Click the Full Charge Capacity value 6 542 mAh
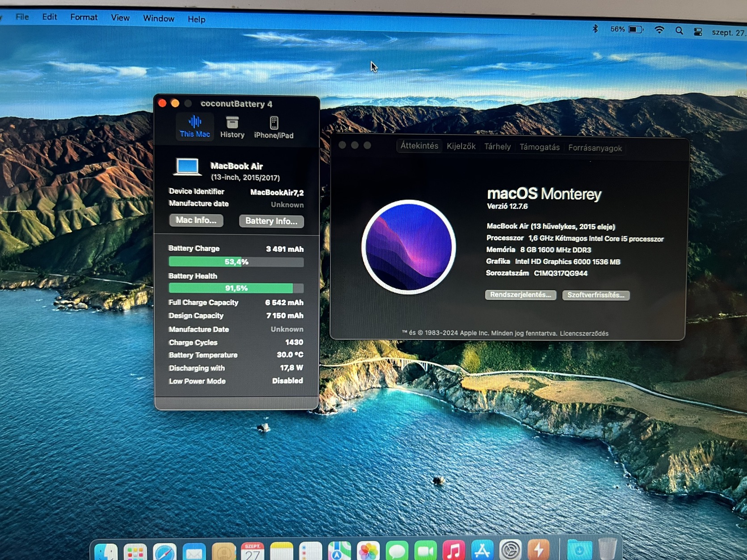This screenshot has height=560, width=747. 284,302
